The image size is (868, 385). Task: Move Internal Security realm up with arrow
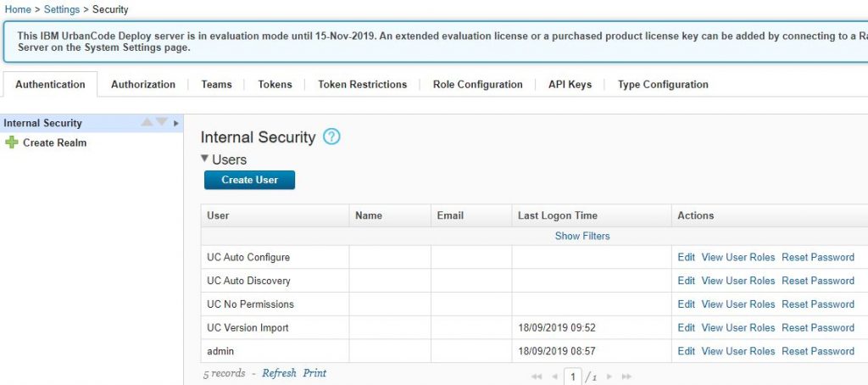coord(147,123)
